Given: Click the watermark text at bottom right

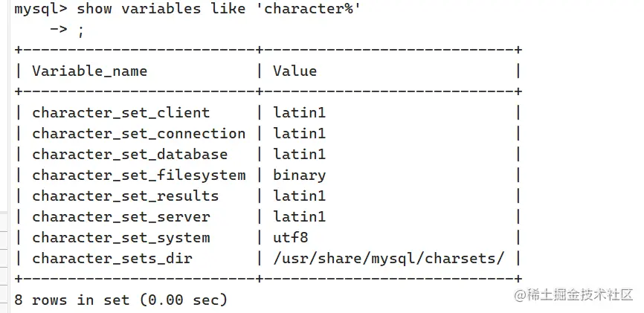Looking at the screenshot, I should coord(574,294).
